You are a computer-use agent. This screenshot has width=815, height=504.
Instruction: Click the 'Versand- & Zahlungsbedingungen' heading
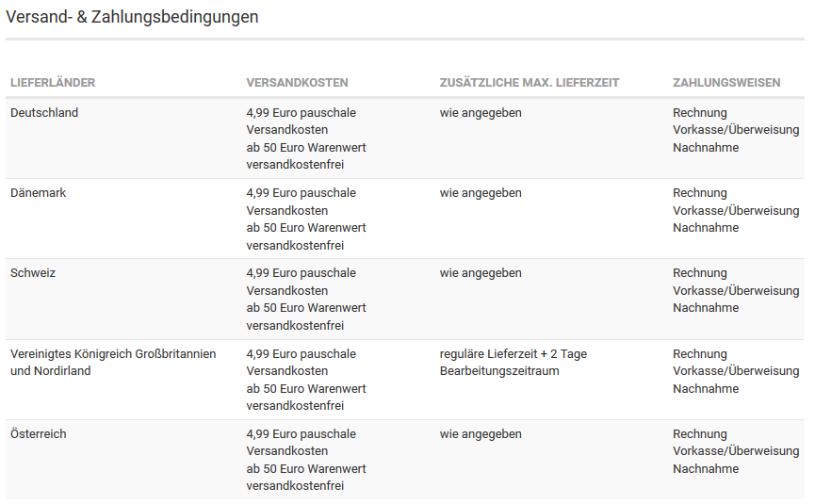coord(132,17)
